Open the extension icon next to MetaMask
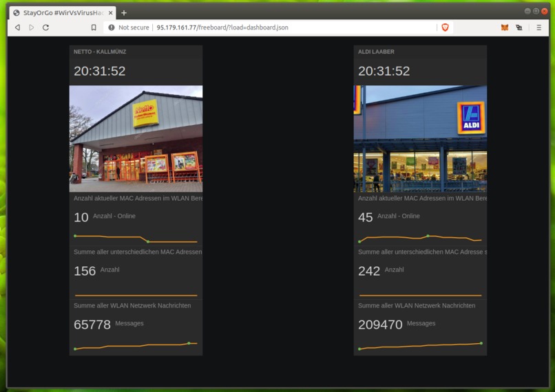Viewport: 555px width, 392px height. point(519,28)
